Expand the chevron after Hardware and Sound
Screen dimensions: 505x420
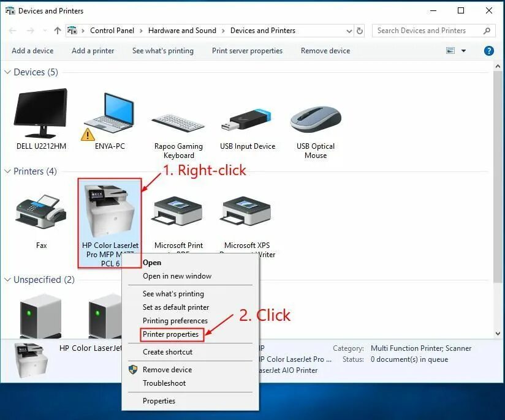pyautogui.click(x=223, y=31)
